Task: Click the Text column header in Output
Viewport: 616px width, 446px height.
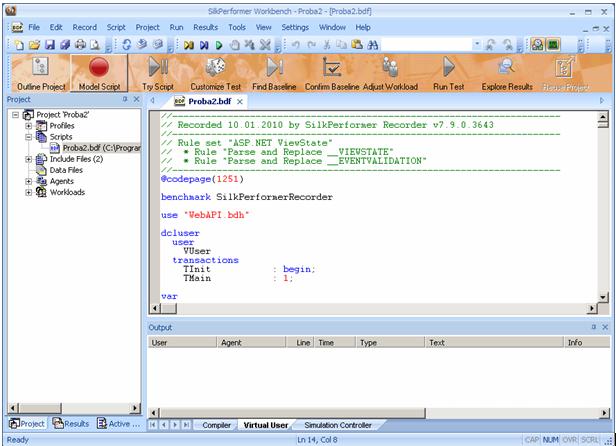Action: [494, 343]
